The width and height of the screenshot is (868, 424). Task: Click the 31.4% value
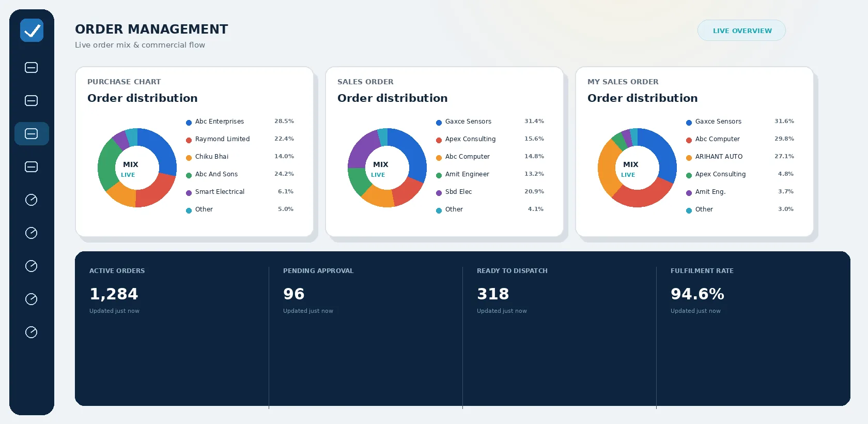coord(534,122)
